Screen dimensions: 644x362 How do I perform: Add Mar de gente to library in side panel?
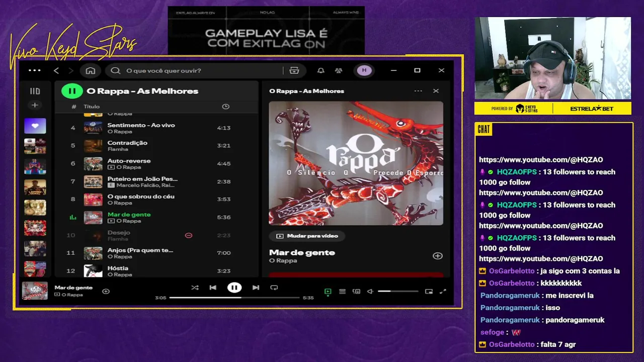tap(438, 256)
